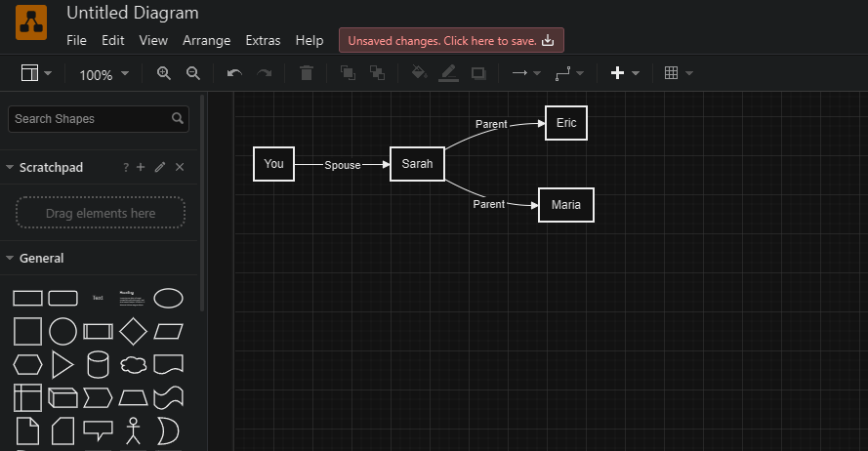Open the Connection arrow style dropdown
This screenshot has width=868, height=451.
[526, 73]
